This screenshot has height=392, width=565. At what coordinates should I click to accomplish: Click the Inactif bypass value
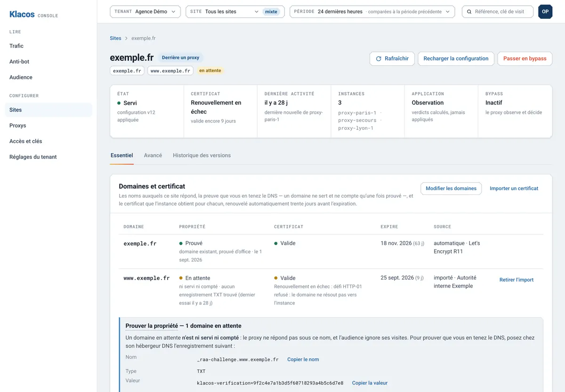[x=494, y=103]
